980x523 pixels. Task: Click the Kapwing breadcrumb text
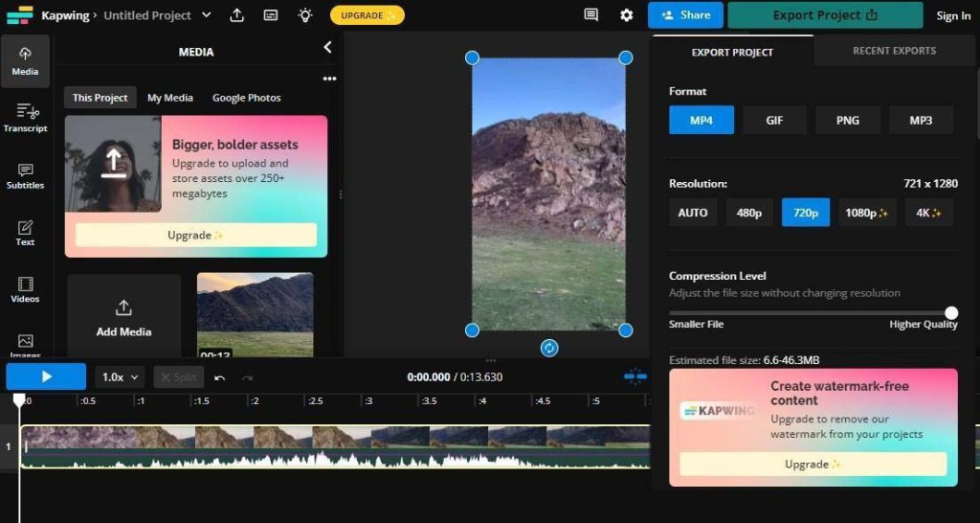(64, 15)
